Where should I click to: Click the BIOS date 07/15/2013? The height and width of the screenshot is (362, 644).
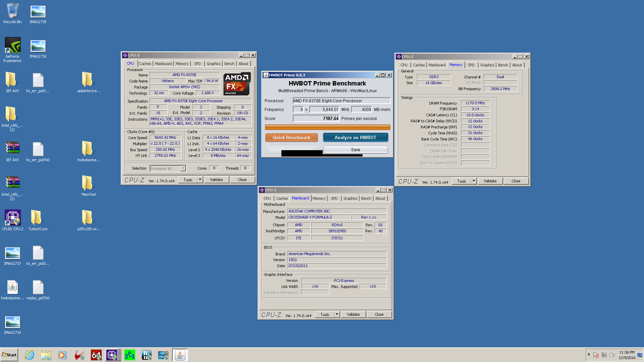337,266
